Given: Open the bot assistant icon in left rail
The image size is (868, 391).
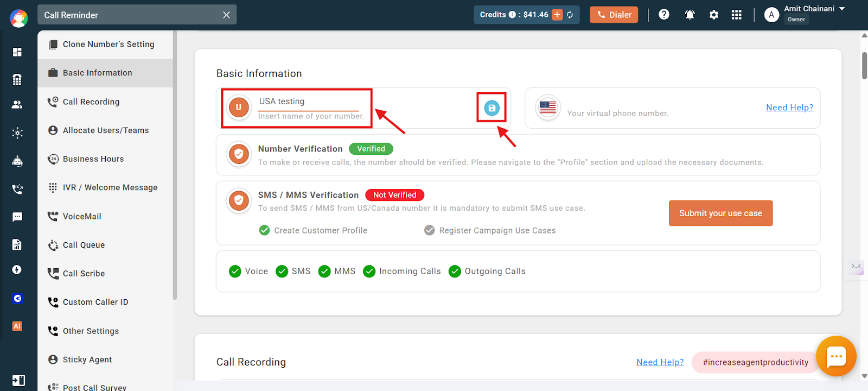Looking at the screenshot, I should [17, 161].
